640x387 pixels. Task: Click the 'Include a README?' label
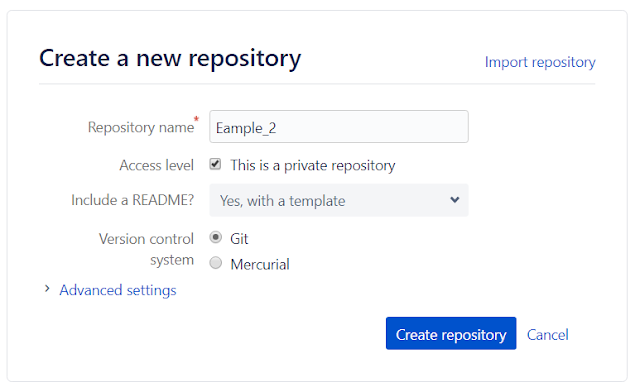[x=132, y=200]
